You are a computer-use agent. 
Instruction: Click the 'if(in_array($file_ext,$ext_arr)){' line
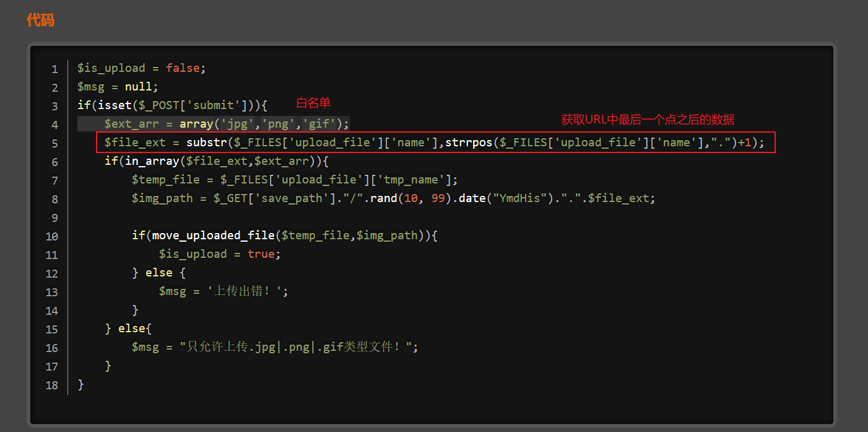click(216, 161)
